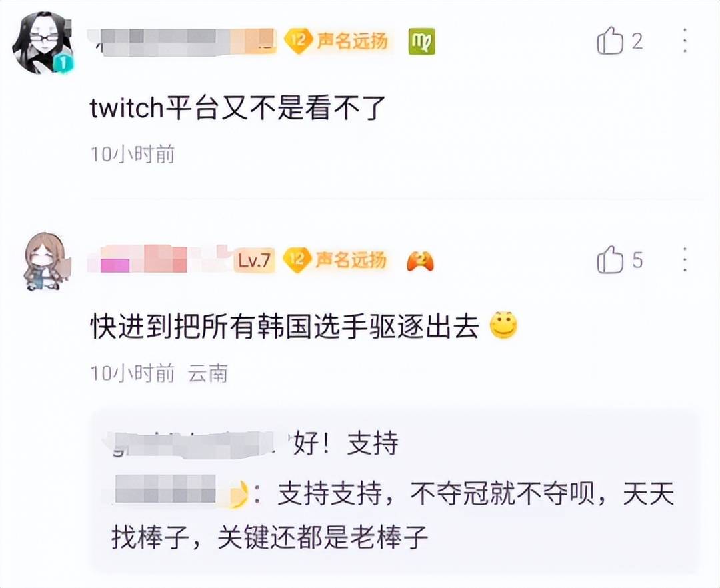Click the number 1 badge on the first avatar
This screenshot has height=588, width=720.
(x=62, y=63)
